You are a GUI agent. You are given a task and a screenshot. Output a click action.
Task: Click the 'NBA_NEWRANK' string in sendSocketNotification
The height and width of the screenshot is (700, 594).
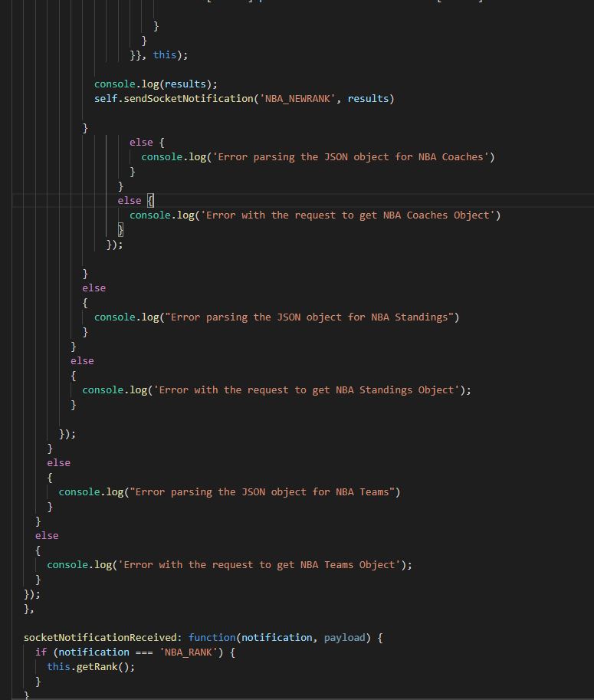297,99
